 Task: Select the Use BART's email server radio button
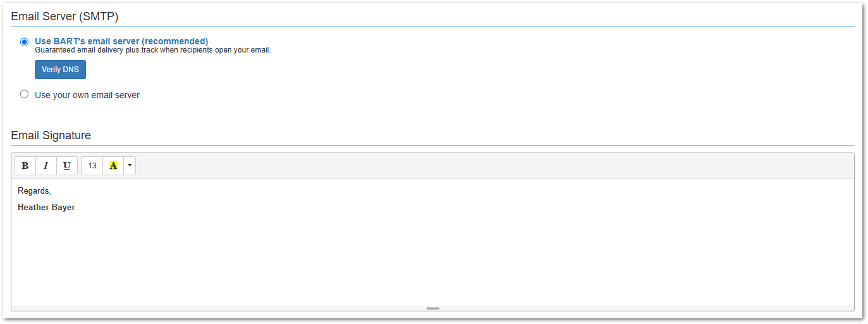25,42
